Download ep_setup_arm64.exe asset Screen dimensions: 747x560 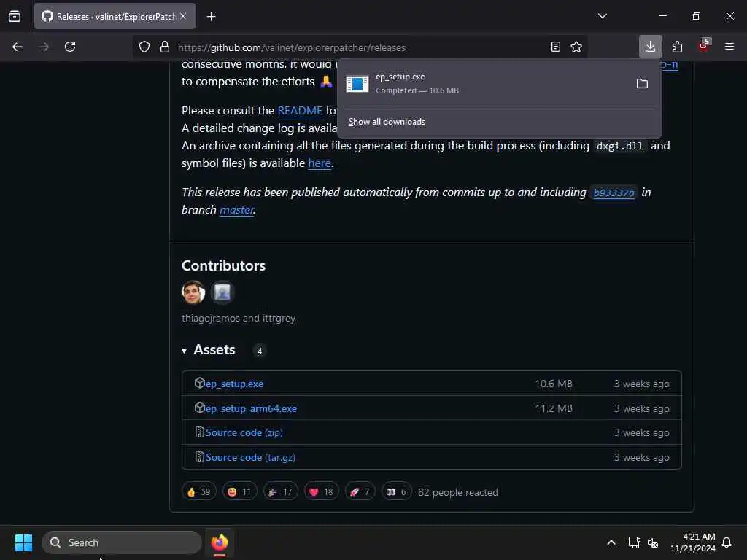coord(251,408)
